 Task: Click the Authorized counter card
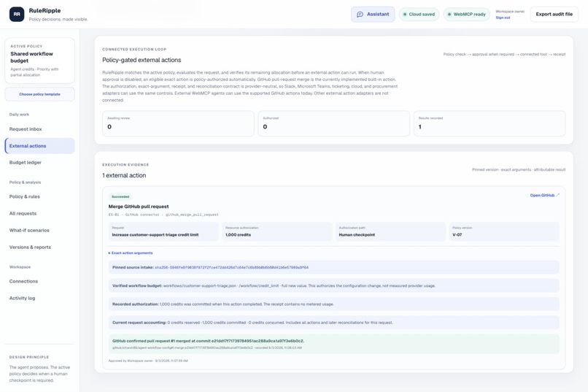333,123
